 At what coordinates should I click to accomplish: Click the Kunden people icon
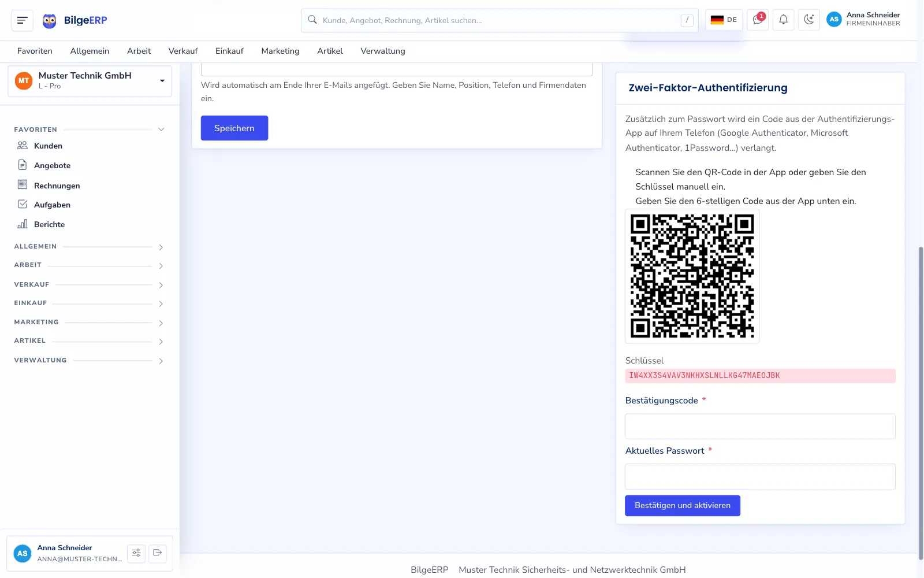[23, 146]
